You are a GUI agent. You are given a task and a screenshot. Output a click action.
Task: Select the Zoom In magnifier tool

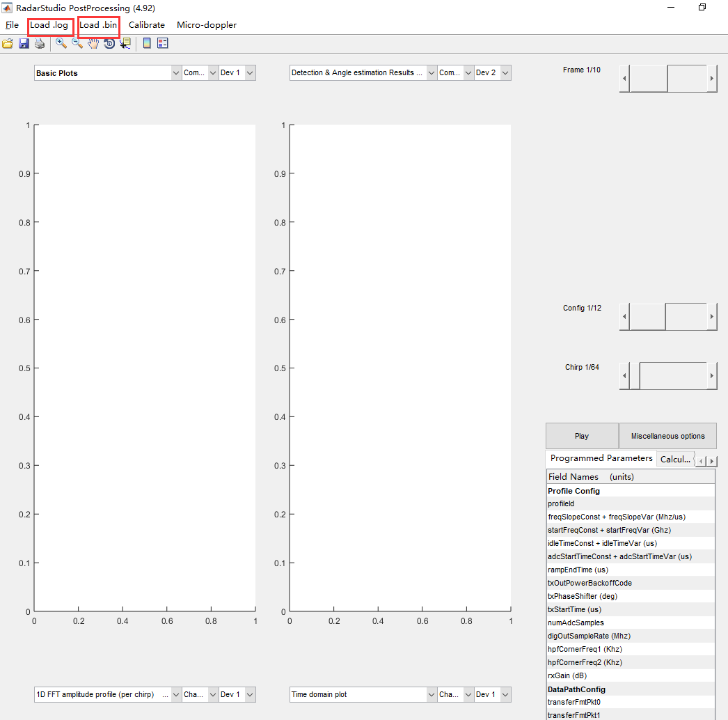click(61, 44)
